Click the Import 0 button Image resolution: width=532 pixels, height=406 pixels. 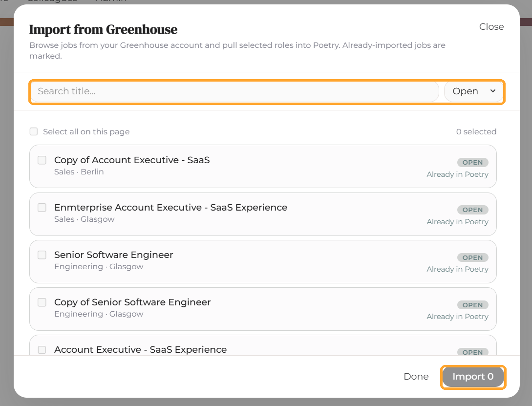tap(473, 377)
